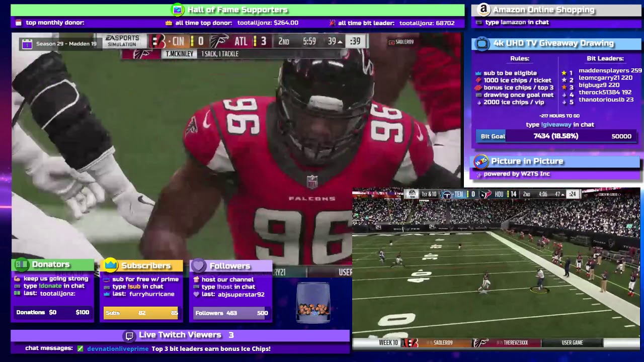Click the Texans logo beside HOU
The image size is (644, 362).
(x=485, y=195)
